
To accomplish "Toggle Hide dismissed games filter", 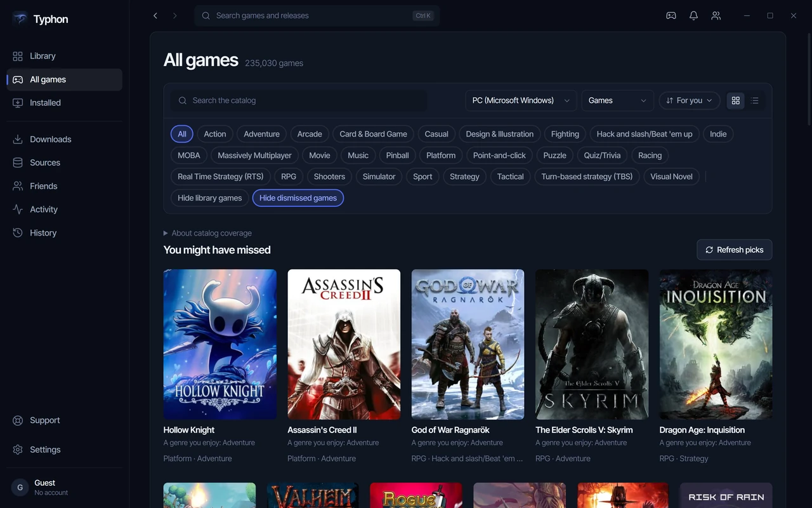I will (x=298, y=198).
